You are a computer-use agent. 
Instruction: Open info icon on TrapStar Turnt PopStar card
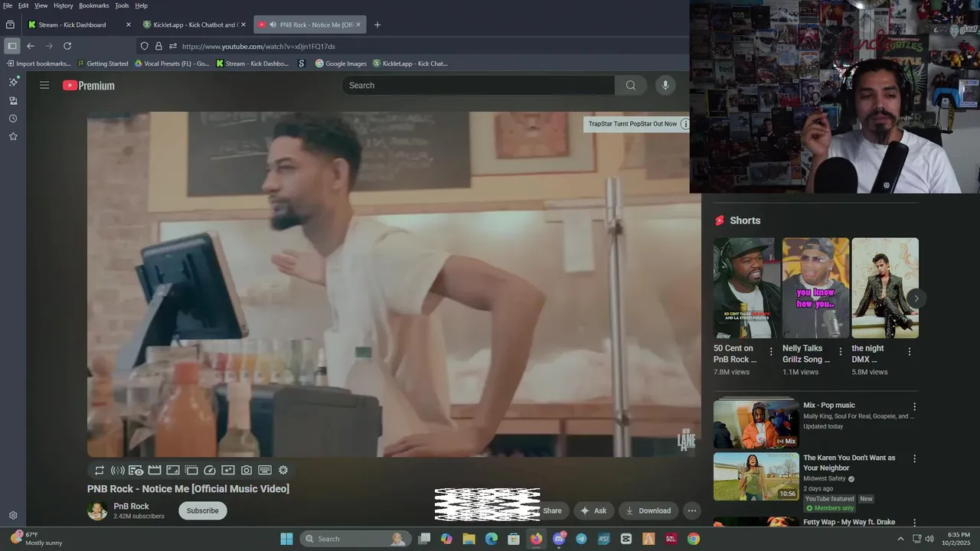coord(684,124)
